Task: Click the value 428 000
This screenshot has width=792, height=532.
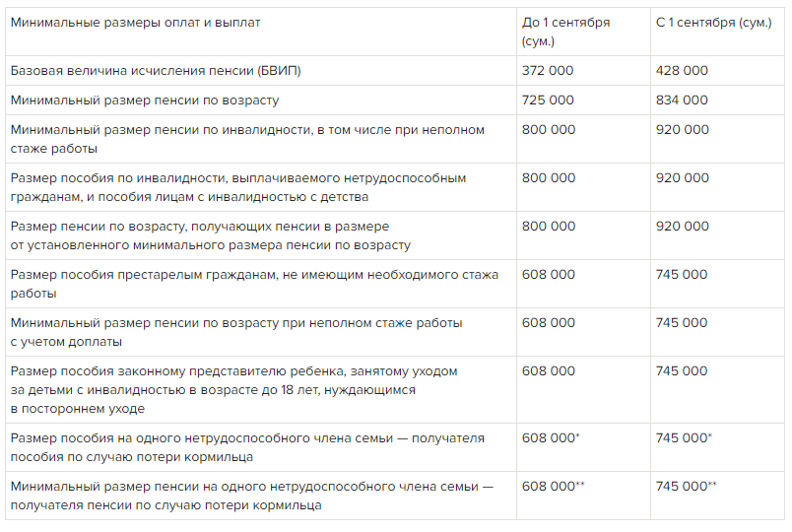Action: 682,71
